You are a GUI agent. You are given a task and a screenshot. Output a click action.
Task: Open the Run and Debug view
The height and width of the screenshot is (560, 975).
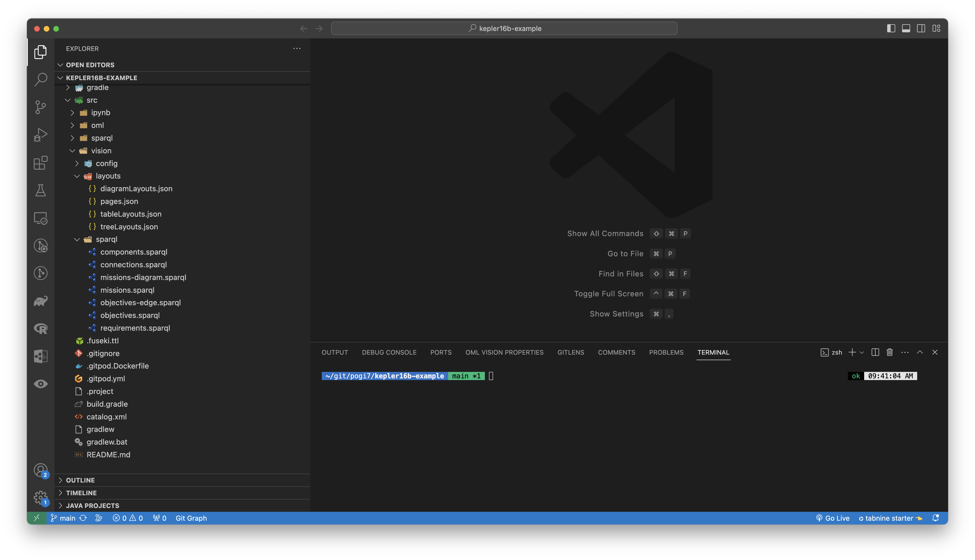pyautogui.click(x=40, y=135)
